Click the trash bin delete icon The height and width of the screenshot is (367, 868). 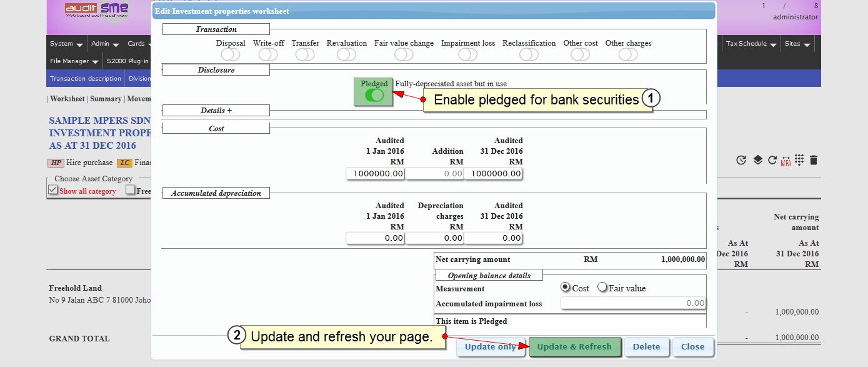(813, 160)
